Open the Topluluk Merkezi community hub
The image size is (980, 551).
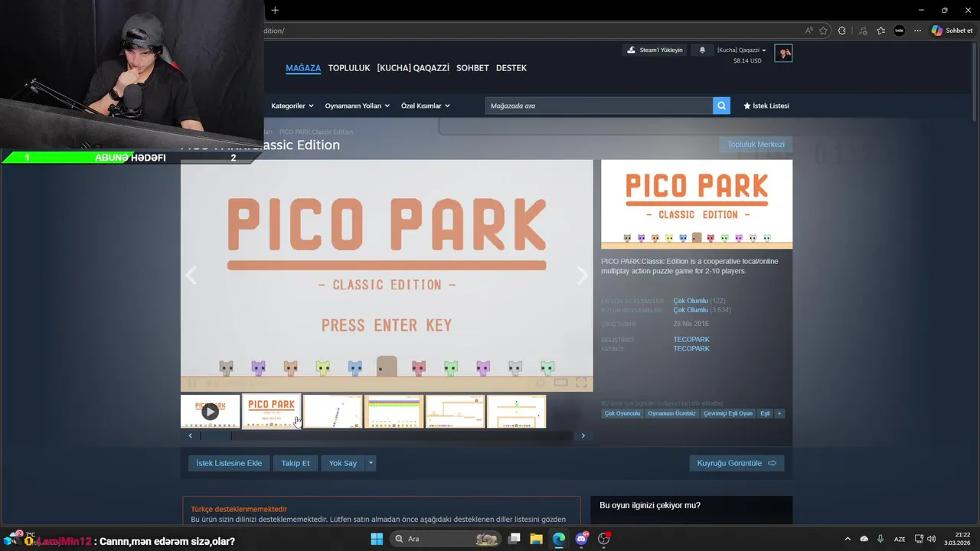tap(756, 144)
